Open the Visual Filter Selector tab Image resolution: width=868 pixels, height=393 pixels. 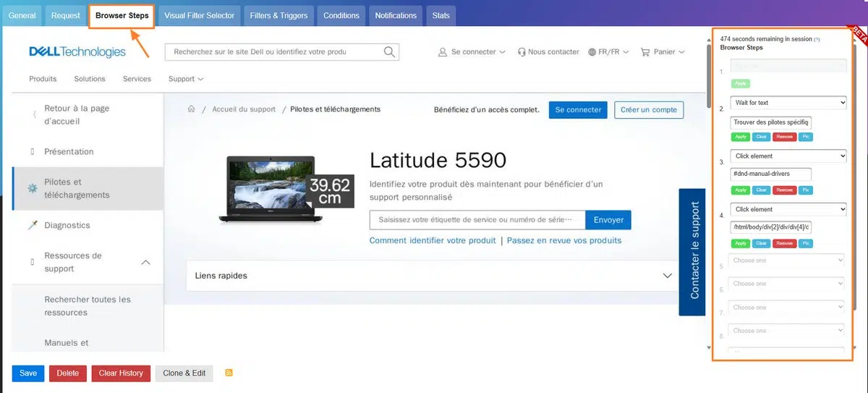pyautogui.click(x=200, y=15)
